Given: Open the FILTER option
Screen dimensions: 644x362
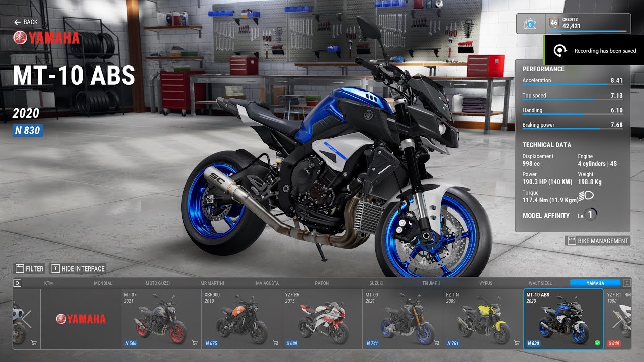Looking at the screenshot, I should 29,269.
